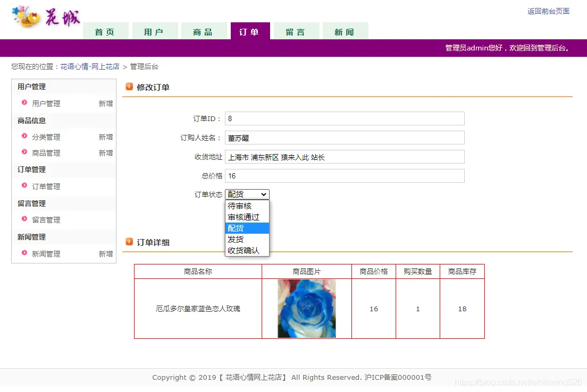Image resolution: width=587 pixels, height=392 pixels.
Task: Click the purchase quantity 1 cell
Action: point(418,309)
